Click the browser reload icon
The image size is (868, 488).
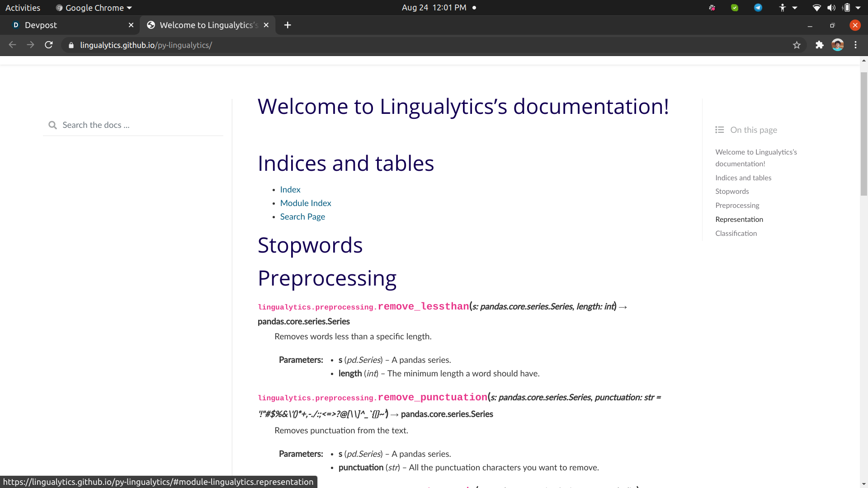click(49, 45)
